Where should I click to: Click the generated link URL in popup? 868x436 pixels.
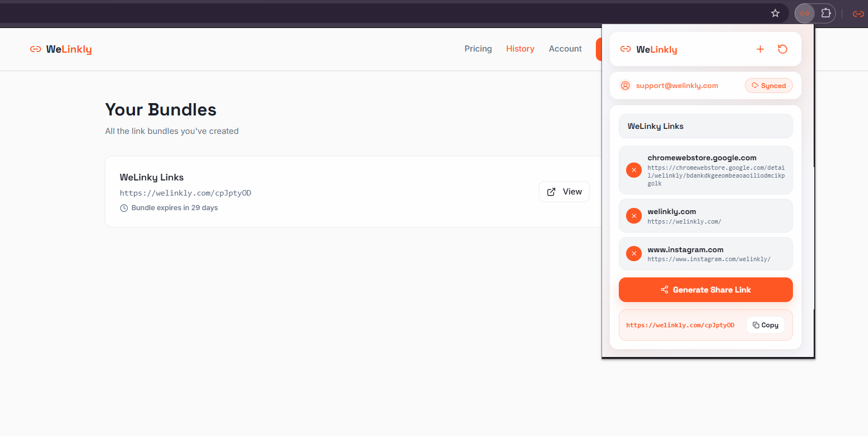pyautogui.click(x=680, y=325)
